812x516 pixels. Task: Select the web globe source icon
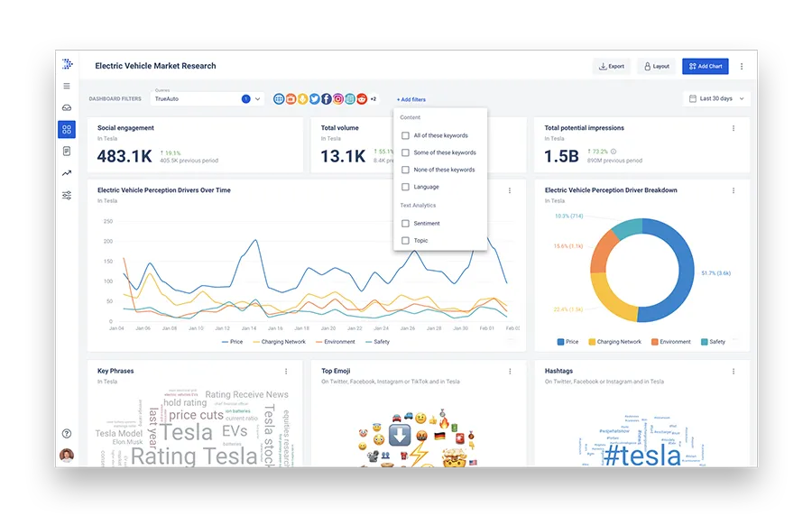pos(279,99)
